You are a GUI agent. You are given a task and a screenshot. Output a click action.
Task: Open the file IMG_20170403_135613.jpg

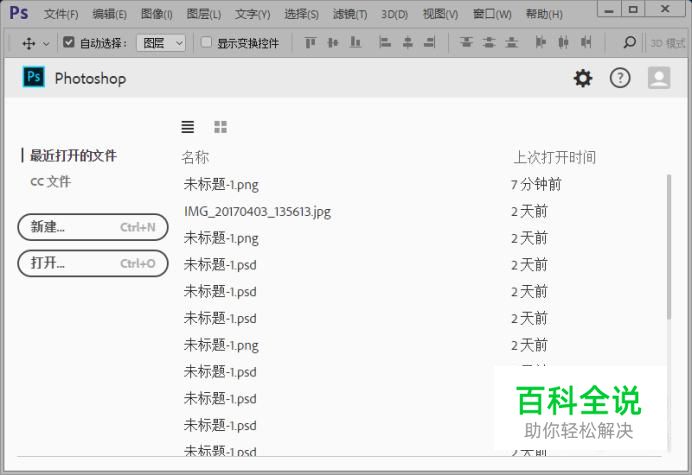point(257,211)
